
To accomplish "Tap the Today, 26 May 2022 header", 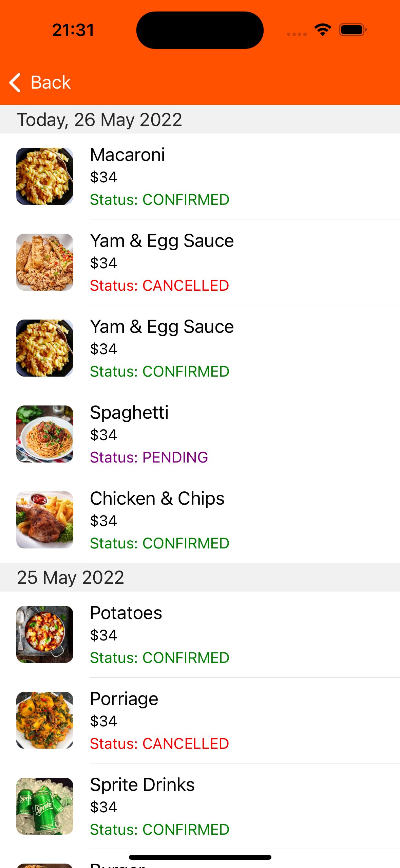I will [100, 120].
